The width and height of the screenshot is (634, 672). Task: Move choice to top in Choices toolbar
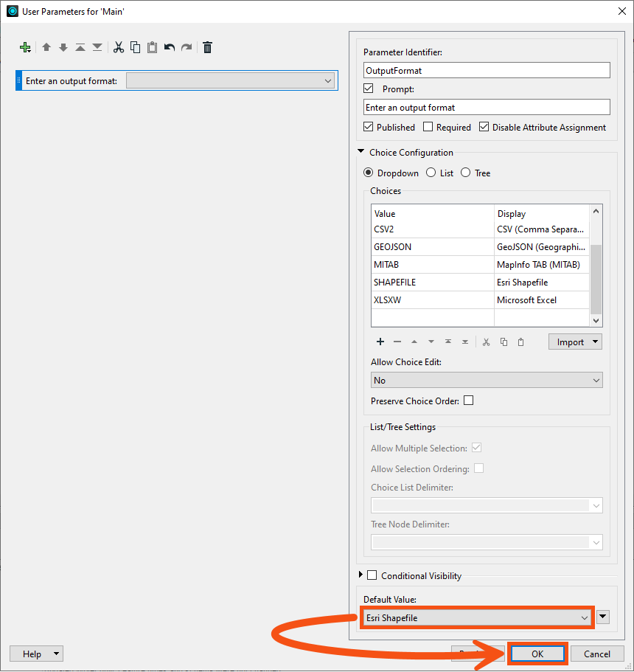pyautogui.click(x=448, y=342)
